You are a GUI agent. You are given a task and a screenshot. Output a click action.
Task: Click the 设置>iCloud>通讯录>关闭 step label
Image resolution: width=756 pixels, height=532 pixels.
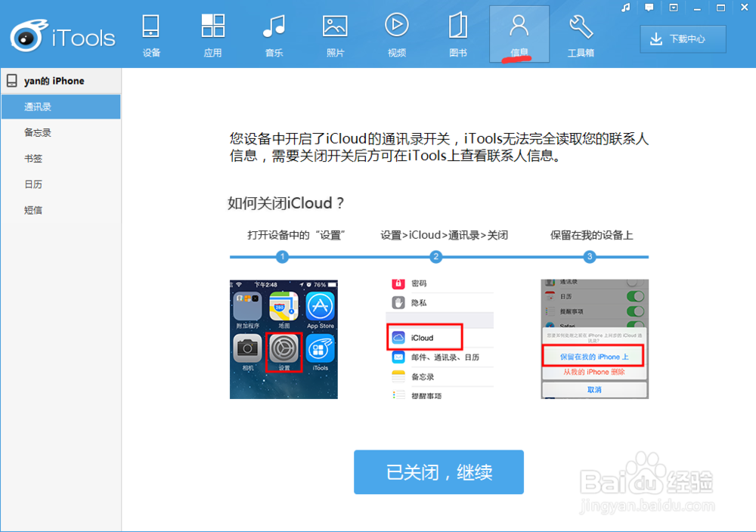point(444,235)
